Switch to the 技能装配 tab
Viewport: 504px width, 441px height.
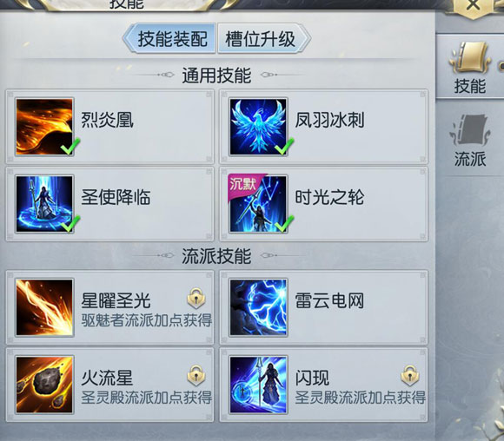point(169,38)
